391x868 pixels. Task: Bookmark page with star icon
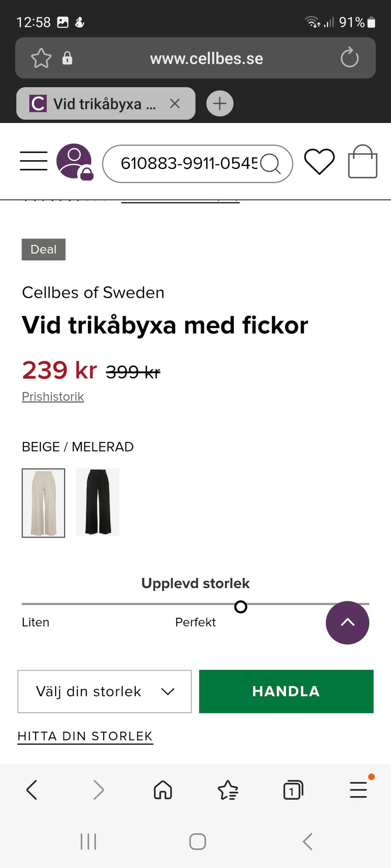(41, 58)
